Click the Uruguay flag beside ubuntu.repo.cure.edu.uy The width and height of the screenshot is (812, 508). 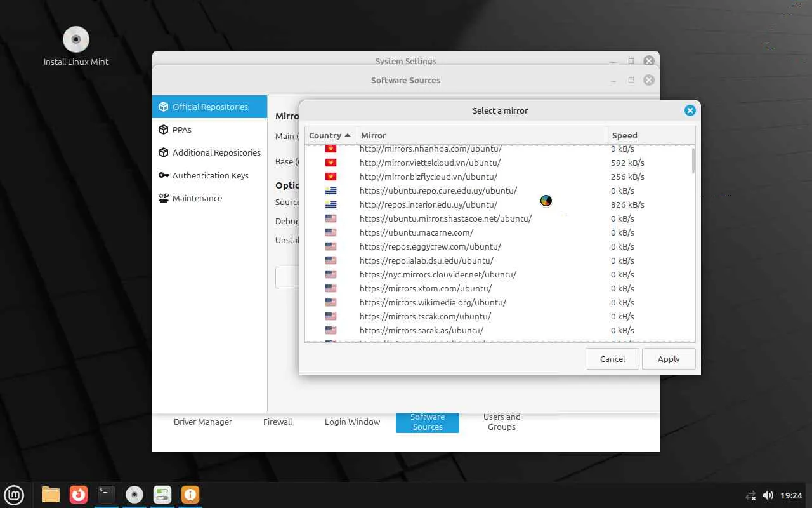click(x=331, y=190)
